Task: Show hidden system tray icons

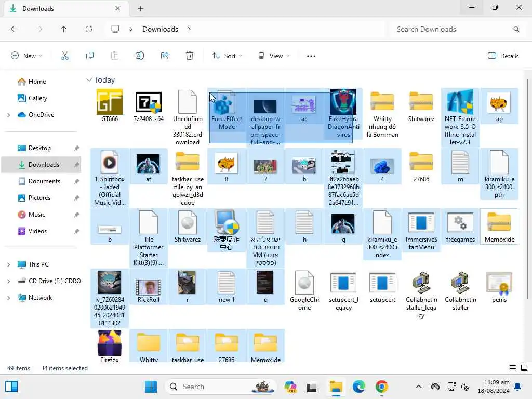Action: click(x=419, y=387)
